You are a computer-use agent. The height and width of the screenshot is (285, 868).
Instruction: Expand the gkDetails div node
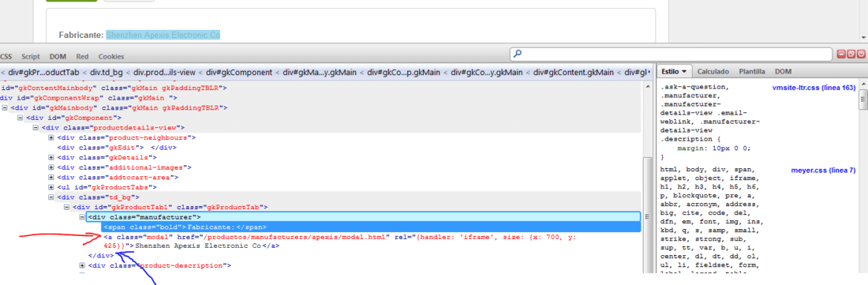[51, 158]
